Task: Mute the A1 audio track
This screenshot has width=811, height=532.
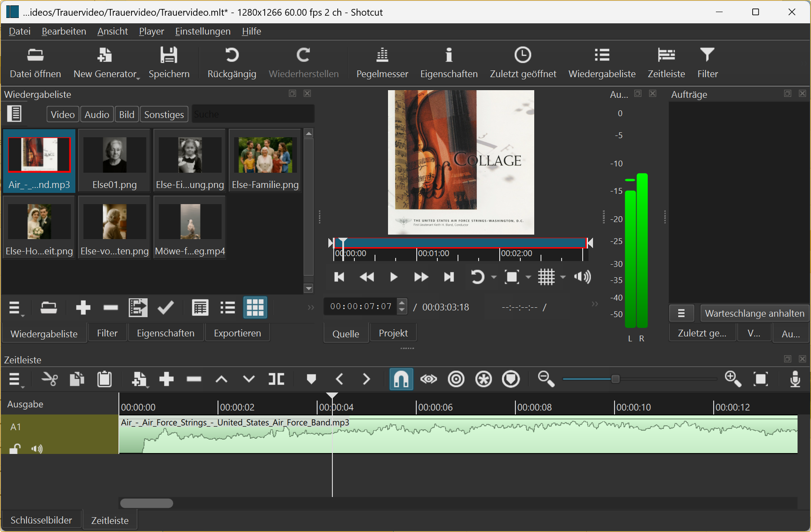Action: coord(37,449)
